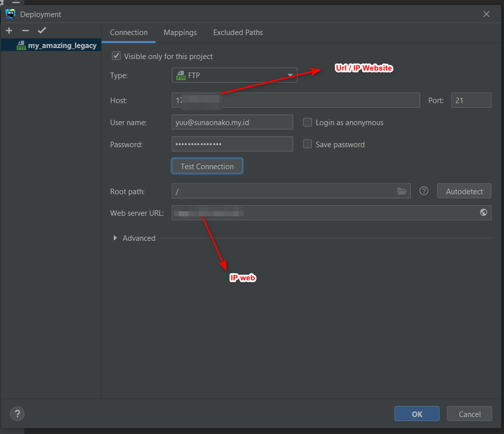Click the Autodetect button
Screen dimensions: 504x434
click(x=464, y=191)
